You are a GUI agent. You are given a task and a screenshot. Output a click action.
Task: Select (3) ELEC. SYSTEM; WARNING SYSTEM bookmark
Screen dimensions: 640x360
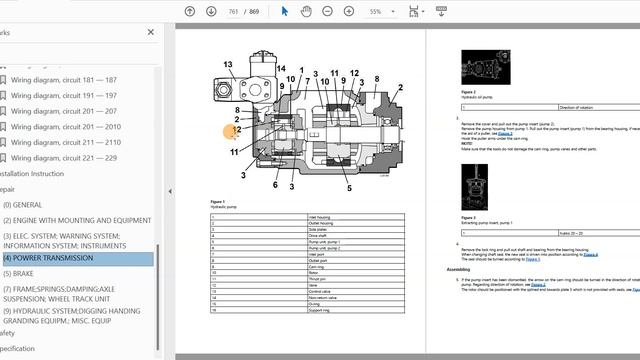coord(64,241)
